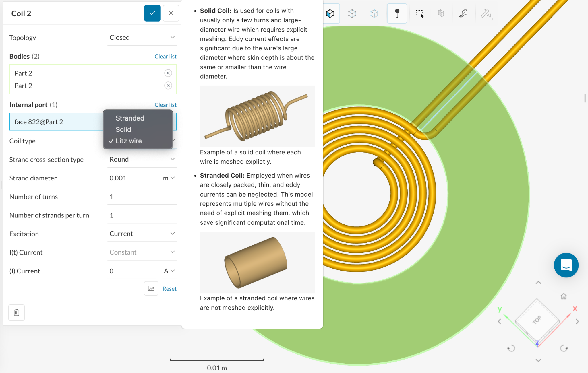The width and height of the screenshot is (588, 373).
Task: Switch to vertex selection mode icon
Action: (x=352, y=13)
